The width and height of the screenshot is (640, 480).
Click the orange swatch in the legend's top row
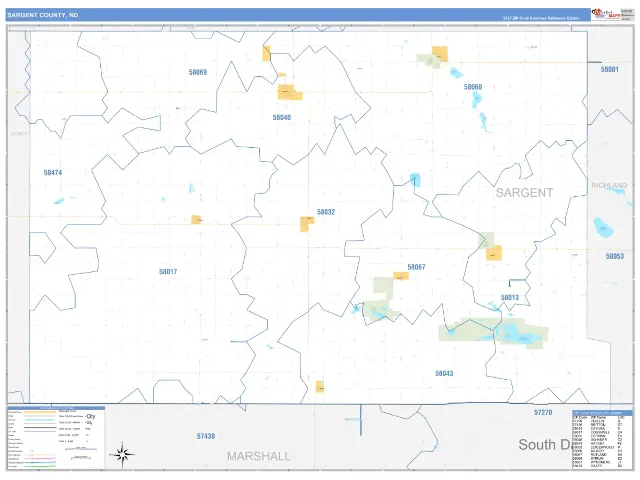40,412
